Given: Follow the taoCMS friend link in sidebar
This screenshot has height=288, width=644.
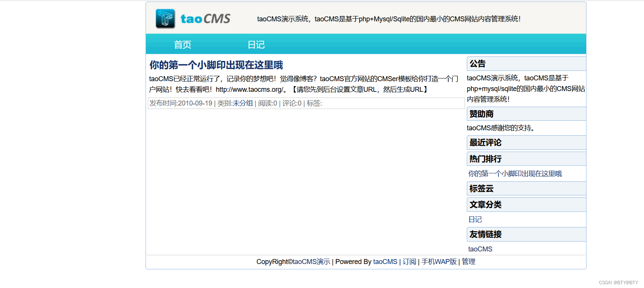Looking at the screenshot, I should click(480, 249).
